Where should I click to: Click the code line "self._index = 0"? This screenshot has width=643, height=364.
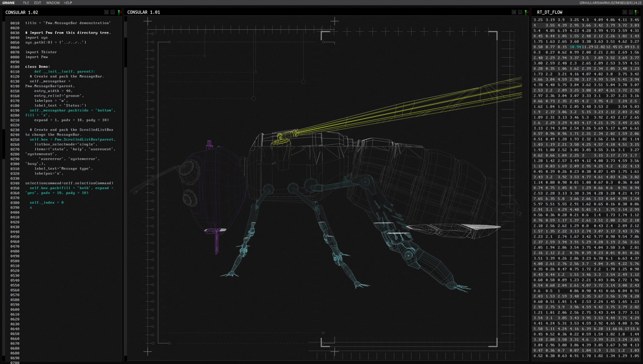click(47, 203)
